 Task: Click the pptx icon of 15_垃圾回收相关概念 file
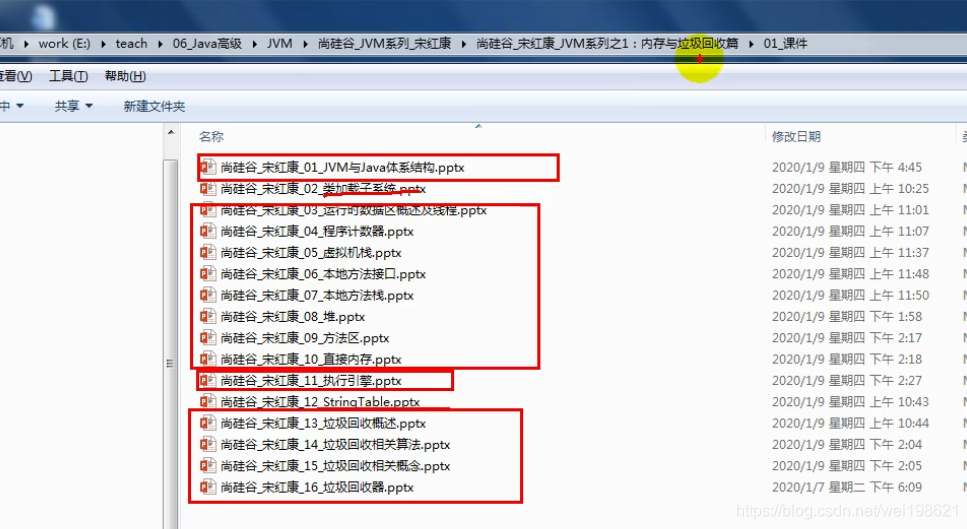(x=208, y=465)
